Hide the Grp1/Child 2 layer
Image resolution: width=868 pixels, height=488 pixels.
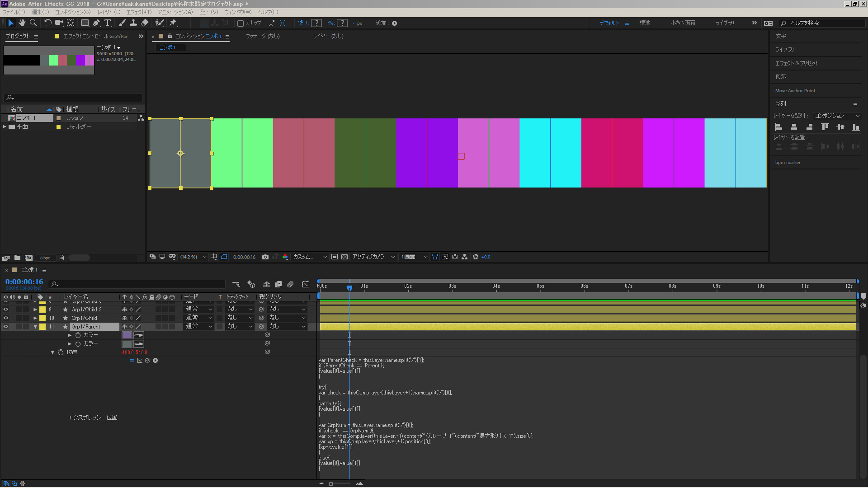point(5,310)
